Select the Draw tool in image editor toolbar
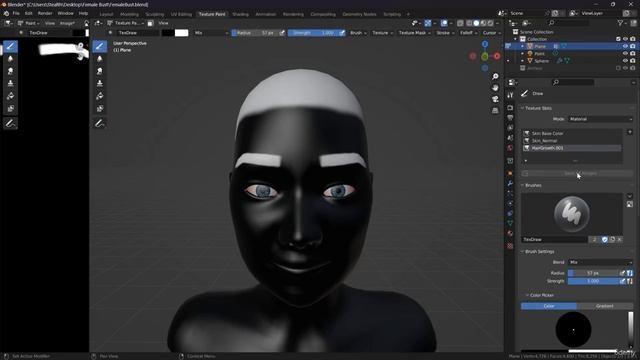Image resolution: width=640 pixels, height=360 pixels. coord(10,46)
